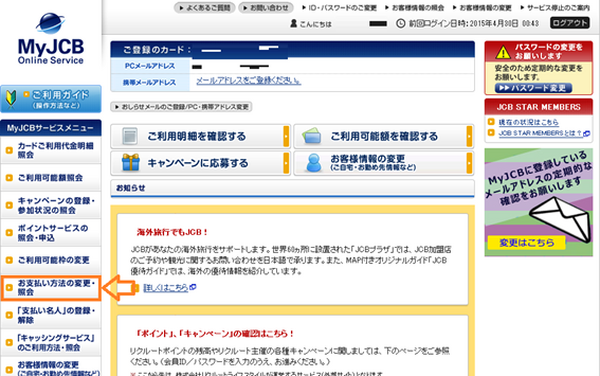Open 現在の状況はこちら link

point(528,122)
